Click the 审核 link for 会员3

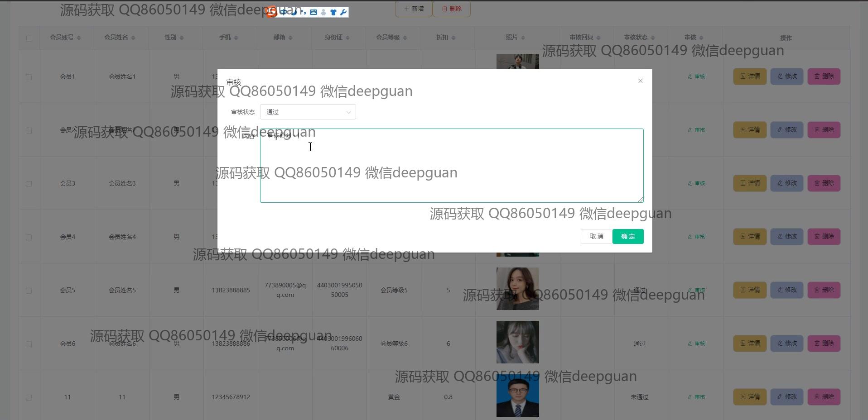click(x=696, y=183)
